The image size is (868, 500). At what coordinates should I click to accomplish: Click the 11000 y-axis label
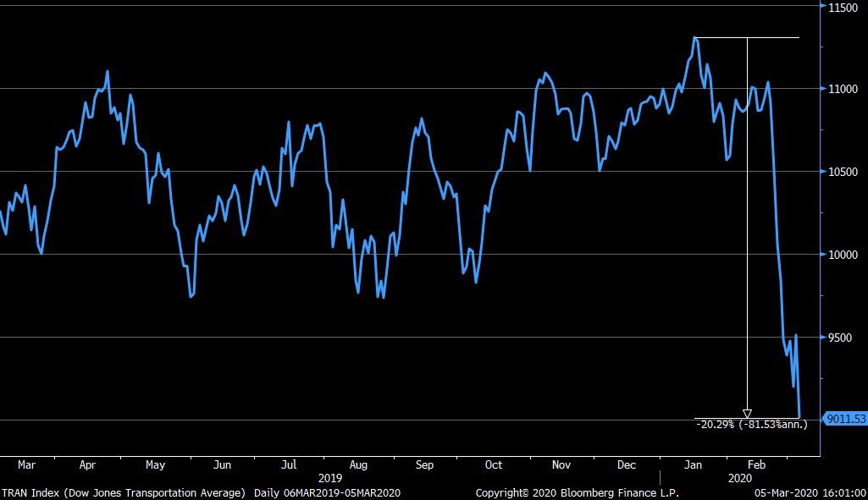pos(843,89)
